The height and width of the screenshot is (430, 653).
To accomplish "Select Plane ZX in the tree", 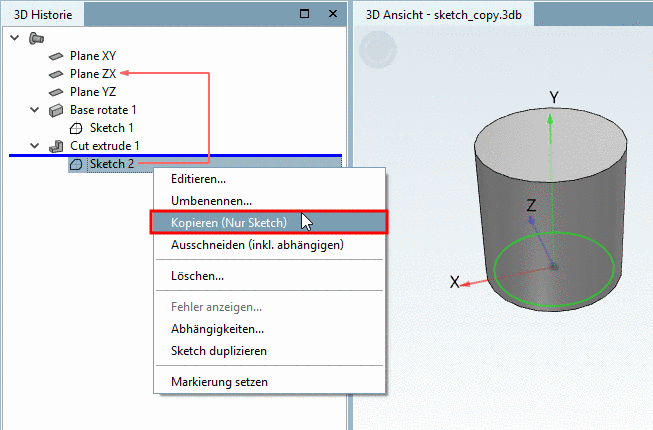I will pyautogui.click(x=93, y=74).
